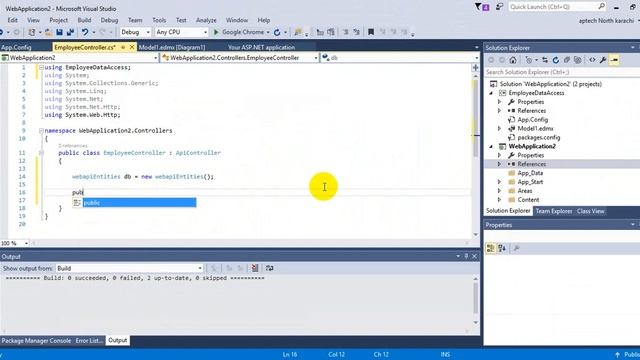Open the Team menu
Screen dimensions: 640x360
135,20
